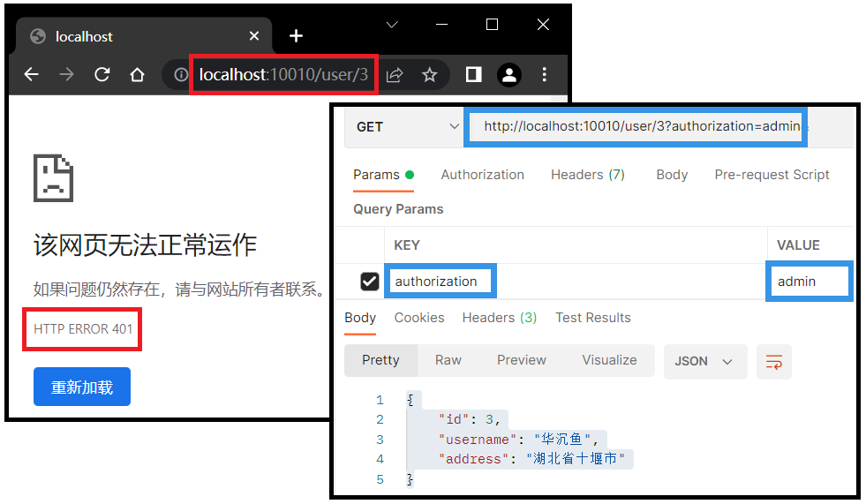This screenshot has width=866, height=504.
Task: Open the GET method dropdown in Postman
Action: coord(408,127)
